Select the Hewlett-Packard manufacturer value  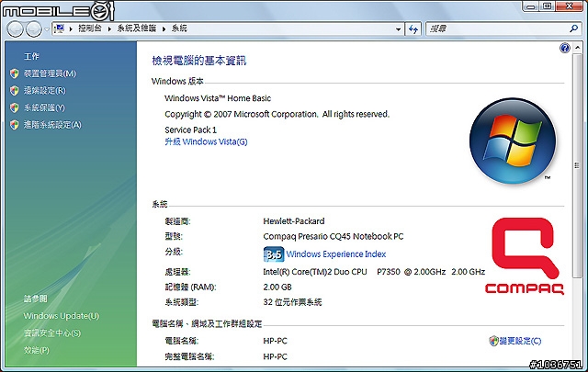pos(294,221)
